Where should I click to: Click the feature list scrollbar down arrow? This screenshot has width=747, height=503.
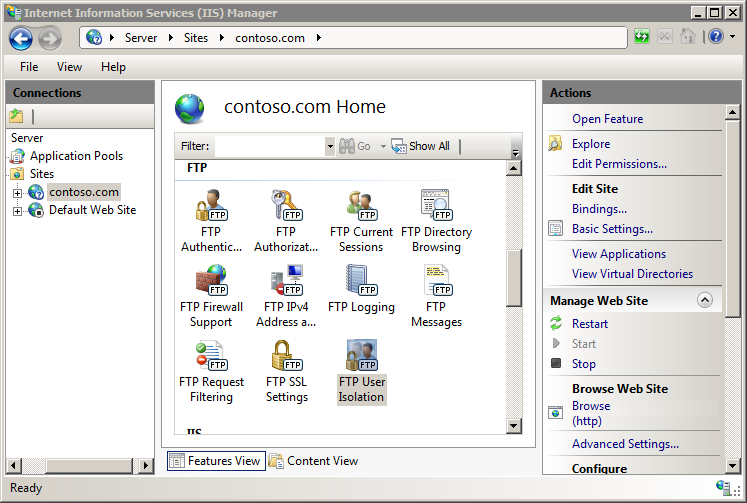click(x=514, y=425)
